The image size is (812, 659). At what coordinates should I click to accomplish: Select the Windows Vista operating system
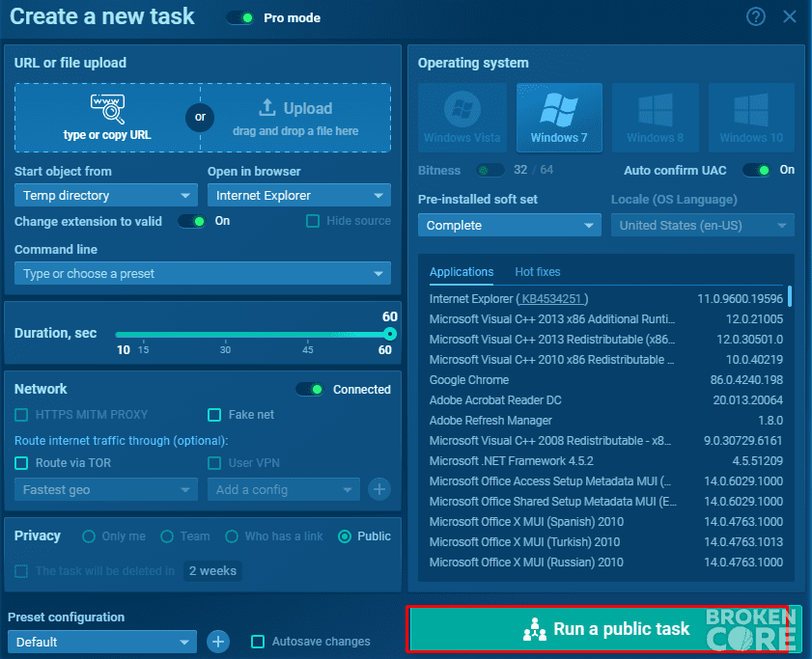[462, 118]
